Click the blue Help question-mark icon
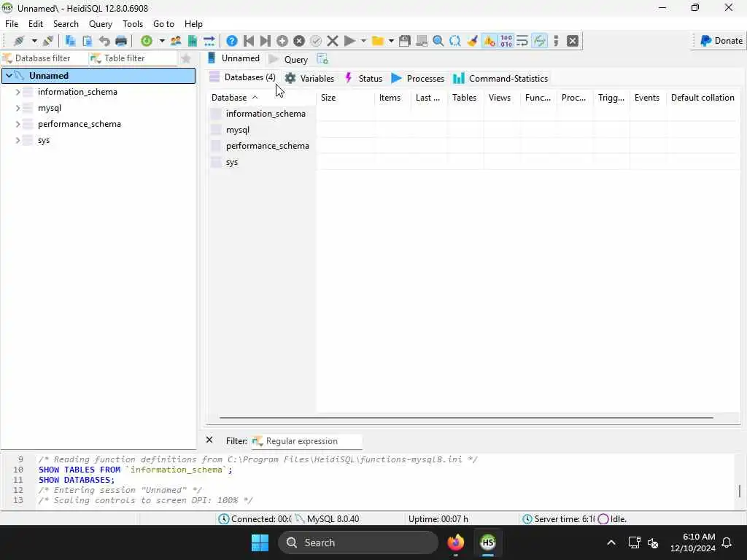This screenshot has height=560, width=747. point(232,41)
